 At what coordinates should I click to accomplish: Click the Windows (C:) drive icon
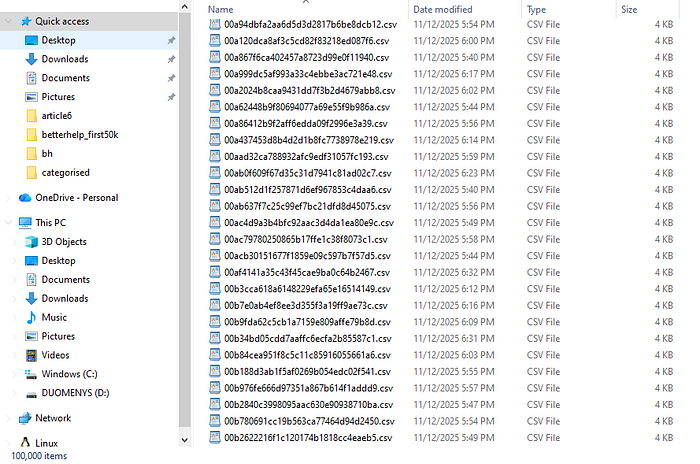(x=31, y=374)
